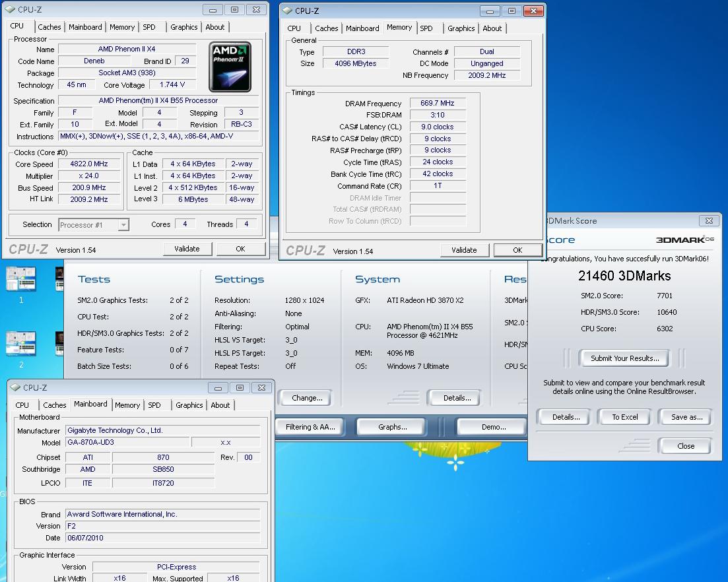Click the Cycle Time value 24 clocks

(438, 162)
